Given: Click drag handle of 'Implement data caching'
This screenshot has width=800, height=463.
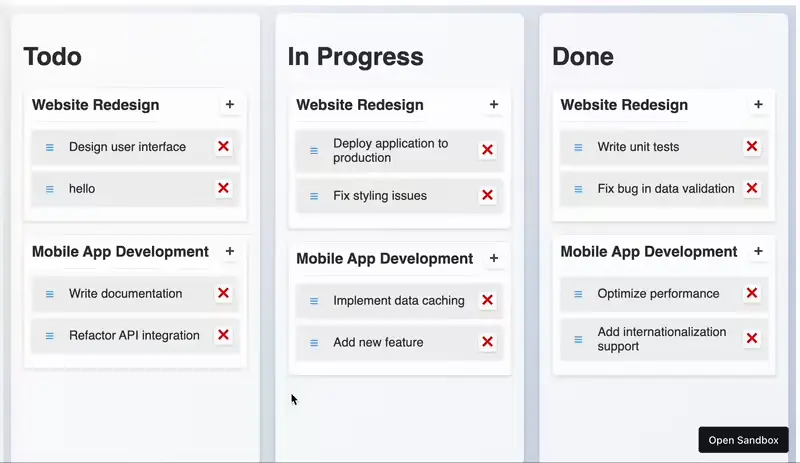Looking at the screenshot, I should click(x=314, y=301).
